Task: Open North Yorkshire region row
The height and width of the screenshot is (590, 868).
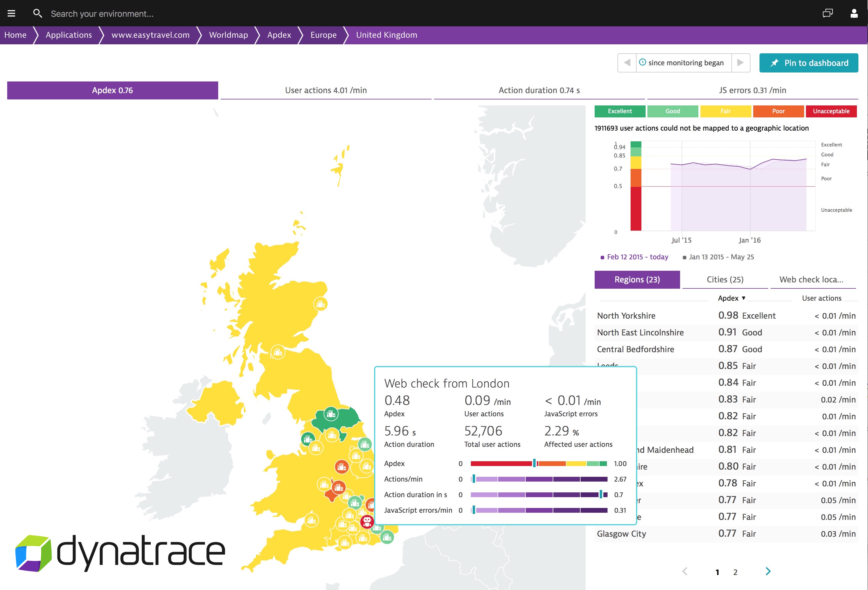Action: [x=726, y=316]
